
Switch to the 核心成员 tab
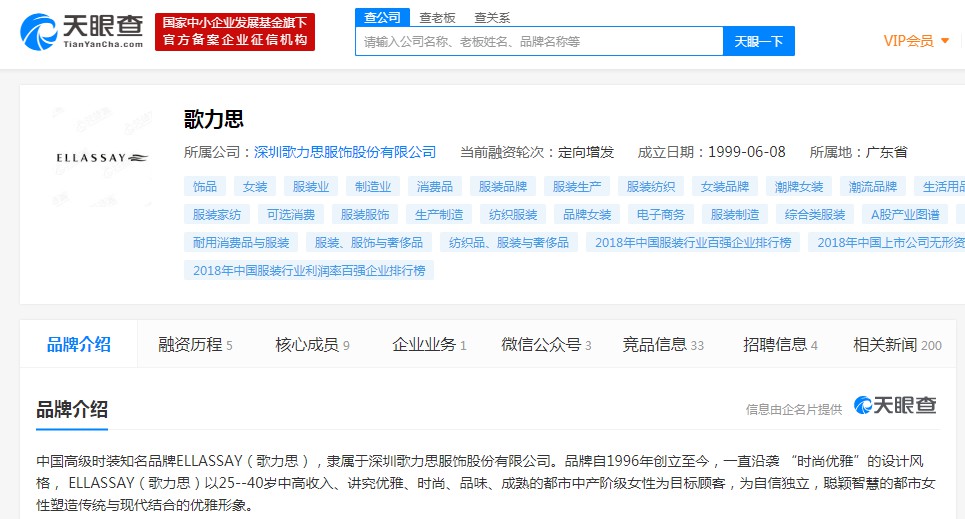tap(312, 345)
